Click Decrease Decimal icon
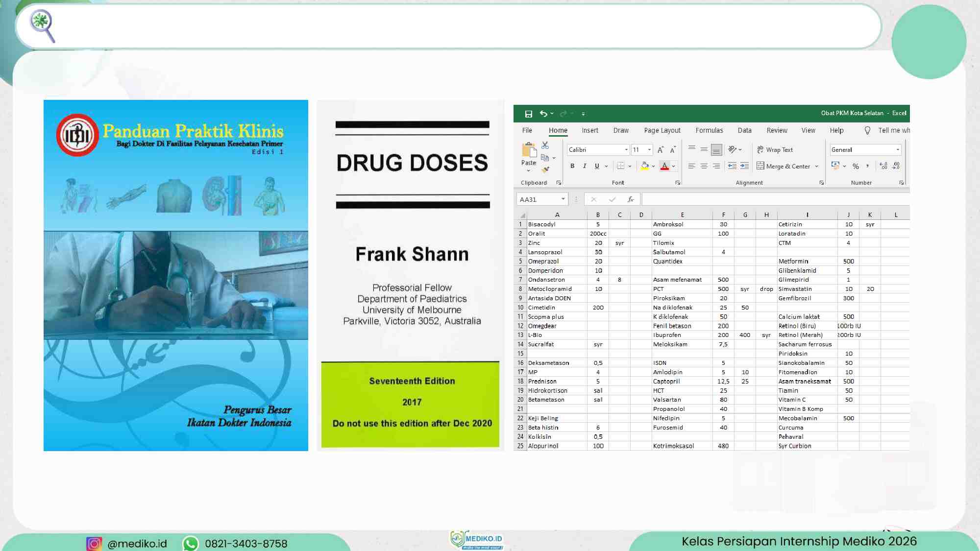980x551 pixels. point(896,166)
